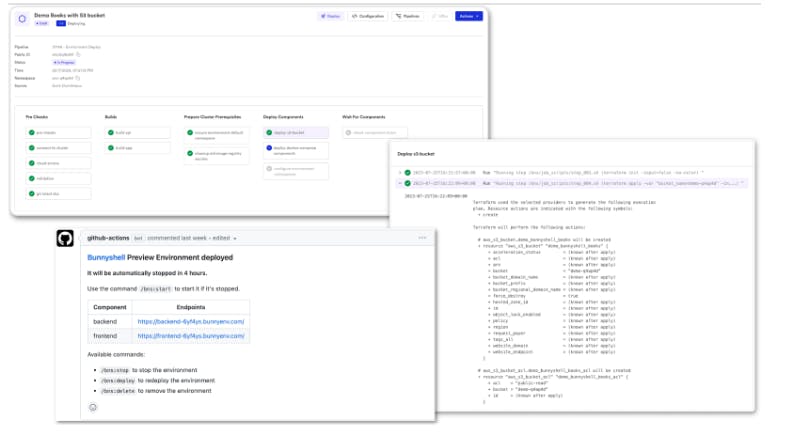This screenshot has width=796, height=438.
Task: Click the /bns:deploy command text
Action: 118,381
